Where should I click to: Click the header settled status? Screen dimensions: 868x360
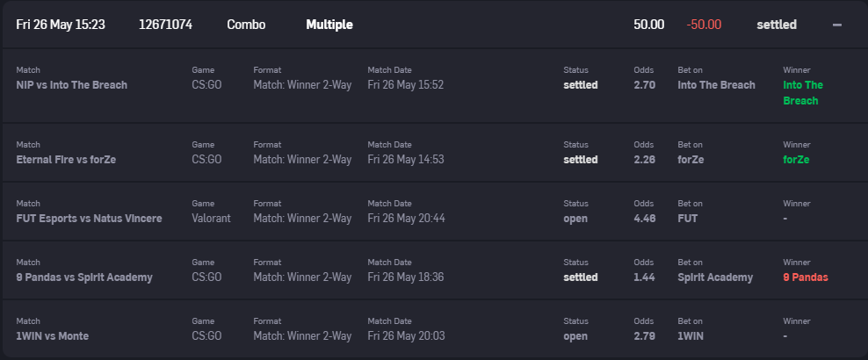777,25
